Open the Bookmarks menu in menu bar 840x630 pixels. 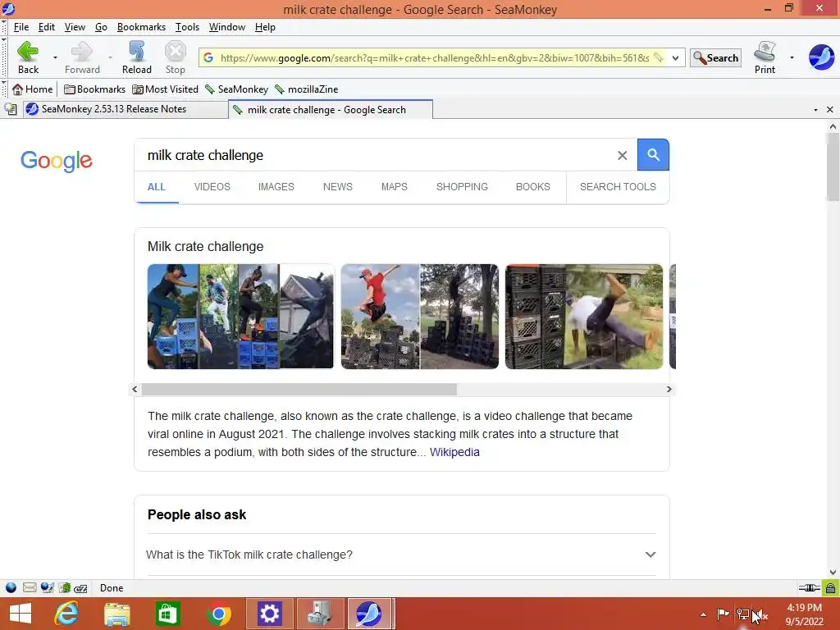(141, 27)
